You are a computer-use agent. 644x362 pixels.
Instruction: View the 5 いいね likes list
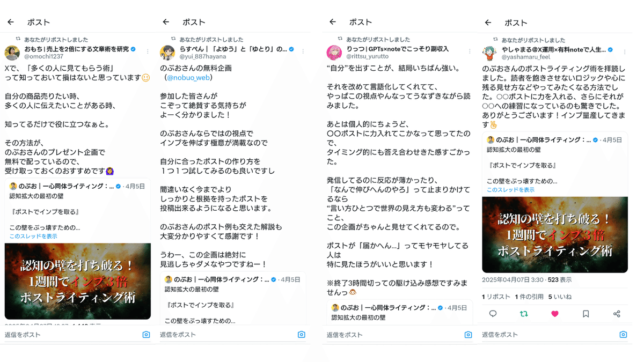[560, 297]
